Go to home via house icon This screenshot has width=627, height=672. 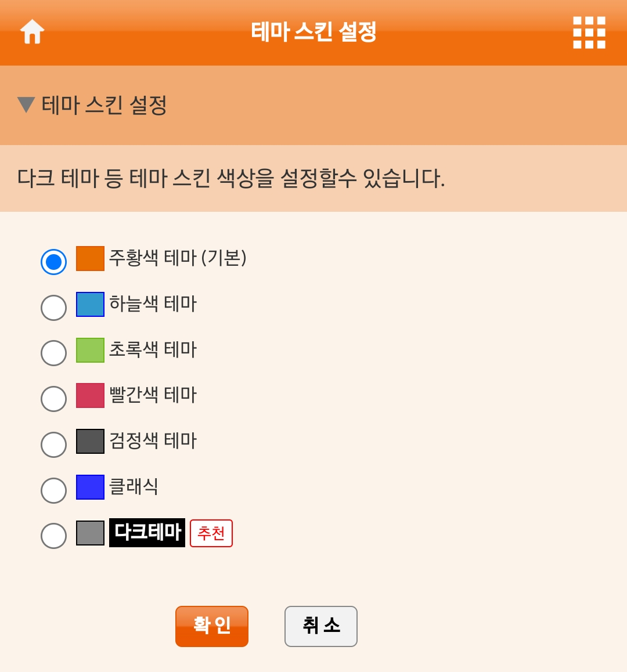32,32
